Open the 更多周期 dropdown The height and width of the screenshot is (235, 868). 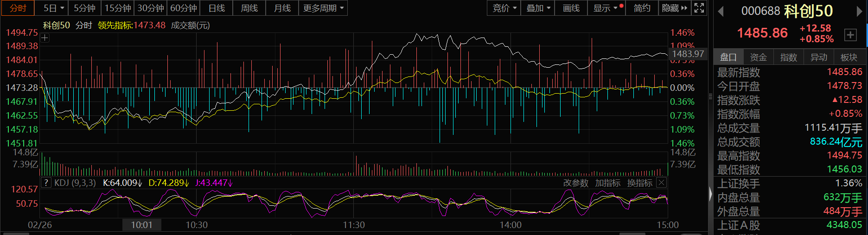click(323, 8)
